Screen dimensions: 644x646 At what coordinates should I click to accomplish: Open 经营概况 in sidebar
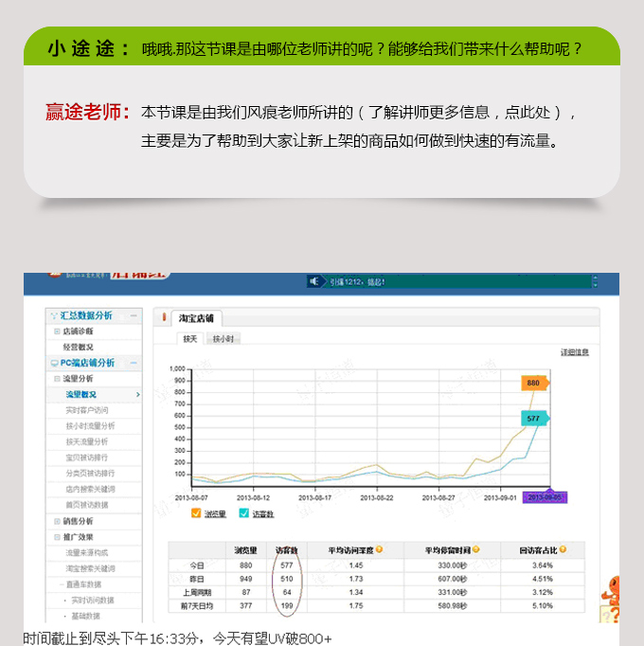[78, 348]
